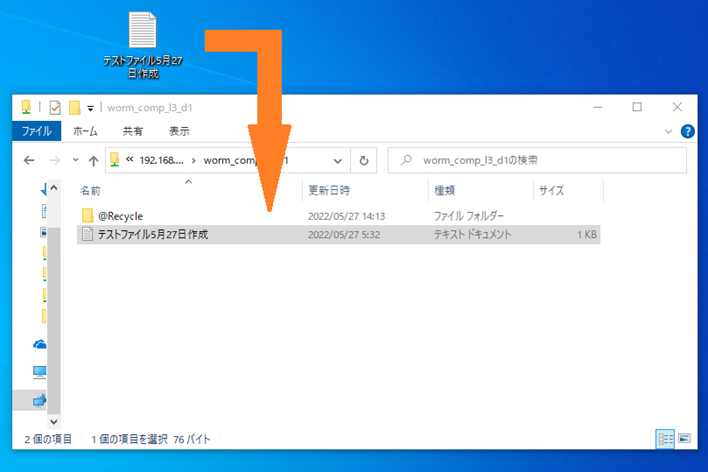The width and height of the screenshot is (708, 472).
Task: Open OneDrive in the navigation pane
Action: (40, 345)
